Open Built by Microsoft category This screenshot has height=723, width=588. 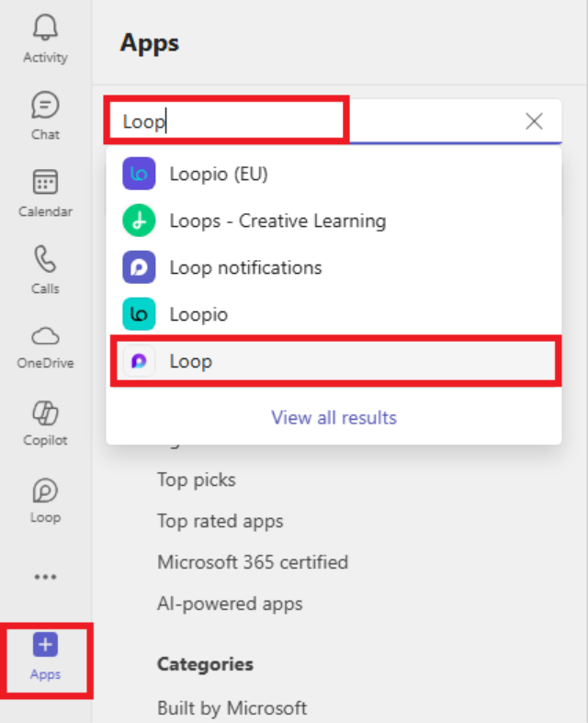point(232,708)
